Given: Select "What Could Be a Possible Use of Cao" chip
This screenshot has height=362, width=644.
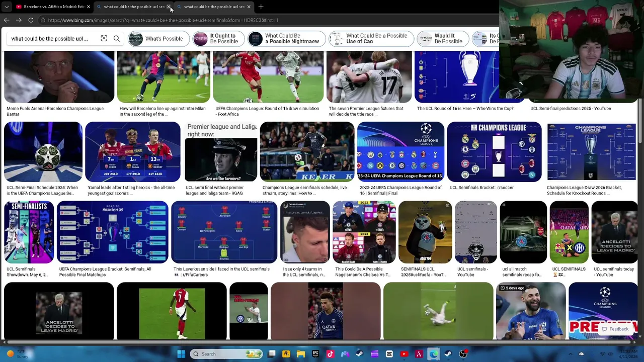Looking at the screenshot, I should [x=371, y=39].
